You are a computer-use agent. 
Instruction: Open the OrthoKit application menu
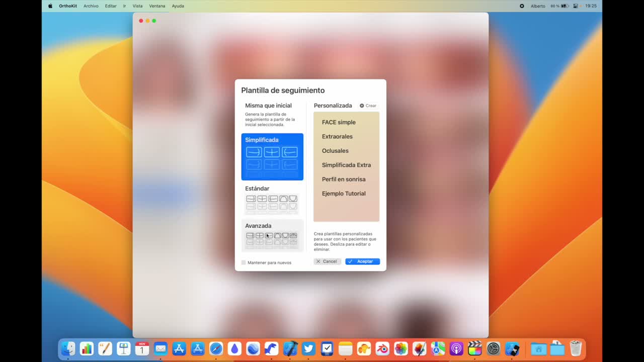click(x=68, y=6)
